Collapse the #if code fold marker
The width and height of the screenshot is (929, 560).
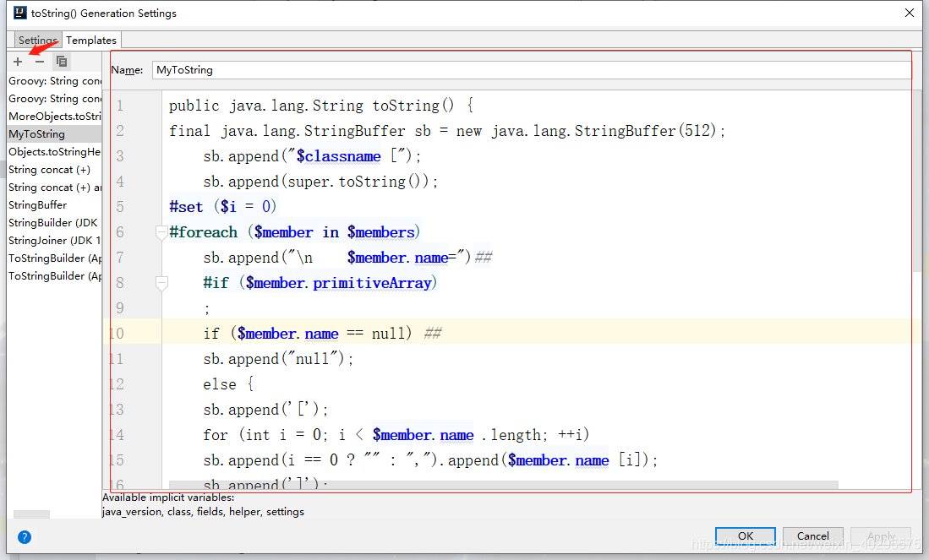click(161, 283)
